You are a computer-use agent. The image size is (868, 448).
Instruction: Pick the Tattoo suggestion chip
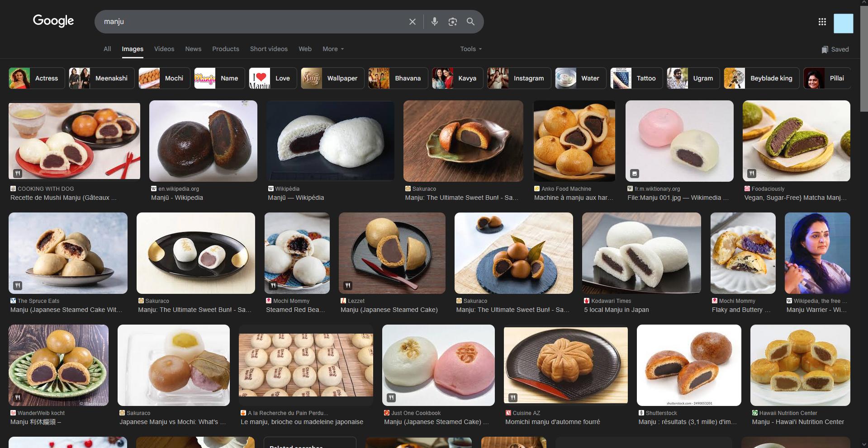click(x=636, y=78)
